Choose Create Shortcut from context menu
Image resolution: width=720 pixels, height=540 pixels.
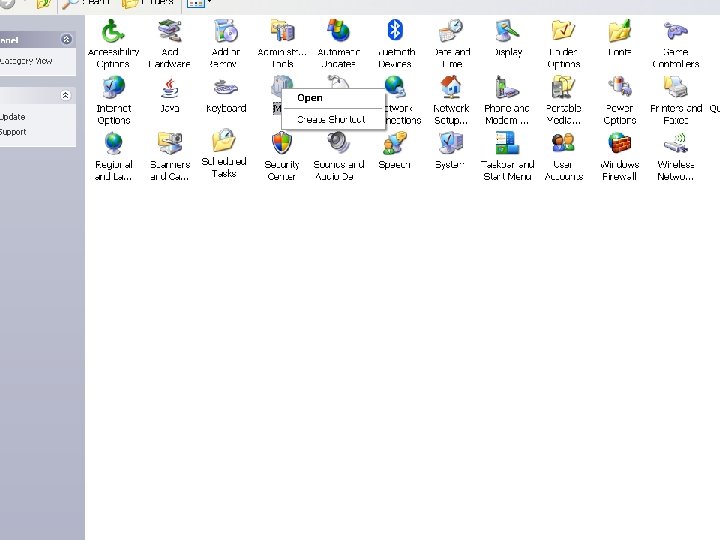coord(333,119)
